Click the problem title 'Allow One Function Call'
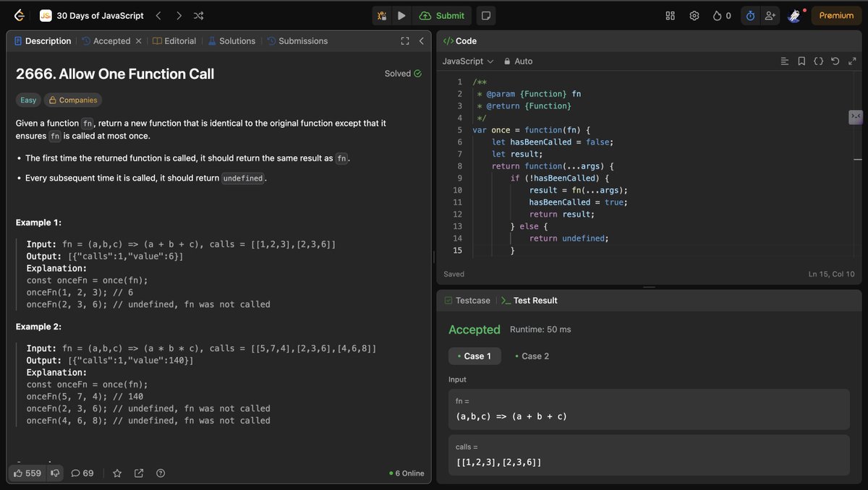The height and width of the screenshot is (490, 868). (115, 74)
